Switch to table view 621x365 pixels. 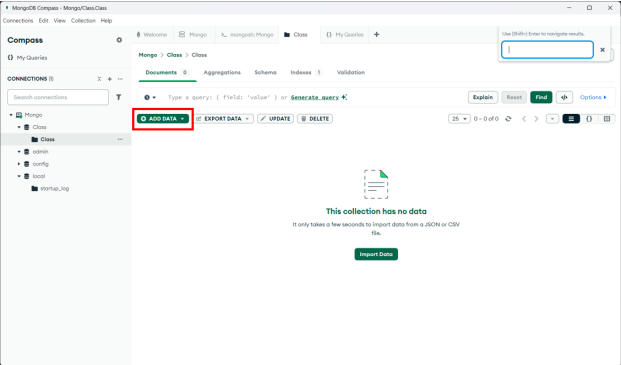(607, 119)
